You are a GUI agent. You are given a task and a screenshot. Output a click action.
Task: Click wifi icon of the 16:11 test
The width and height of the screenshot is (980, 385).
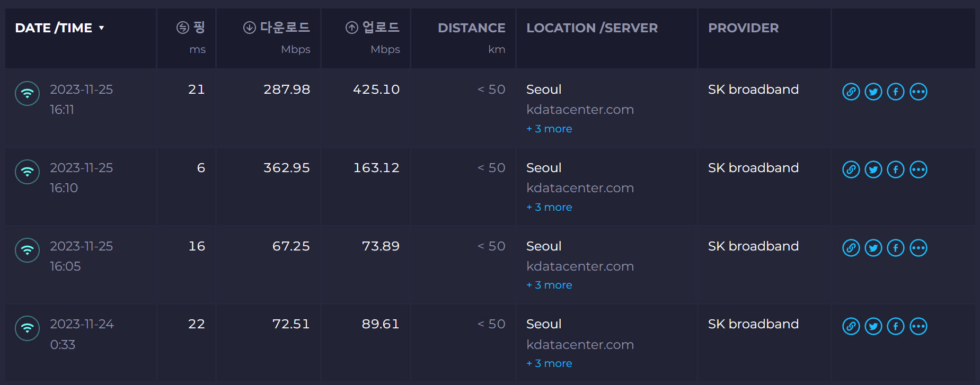point(27,94)
